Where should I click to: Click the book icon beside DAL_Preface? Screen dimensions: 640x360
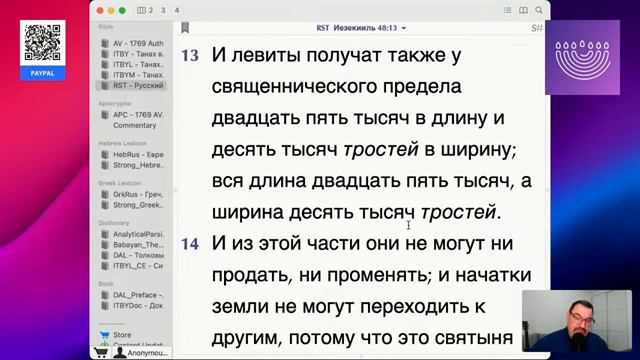pos(105,295)
